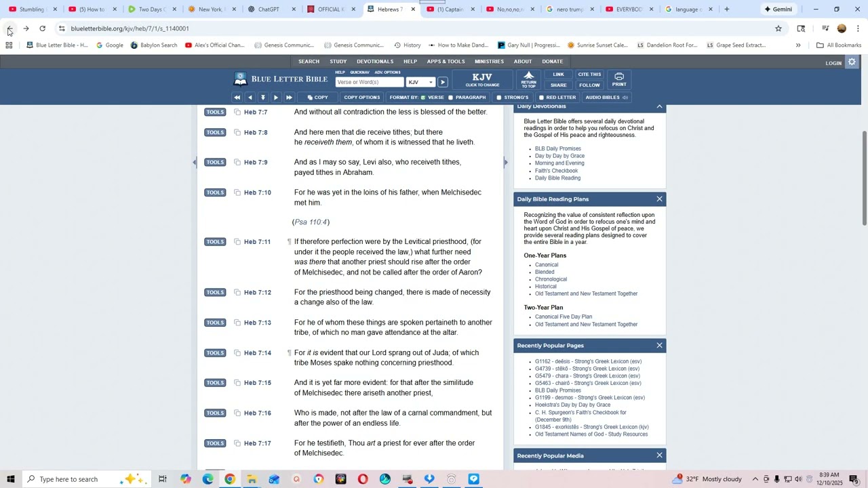868x488 pixels.
Task: Open Windows Start menu
Action: (11, 479)
